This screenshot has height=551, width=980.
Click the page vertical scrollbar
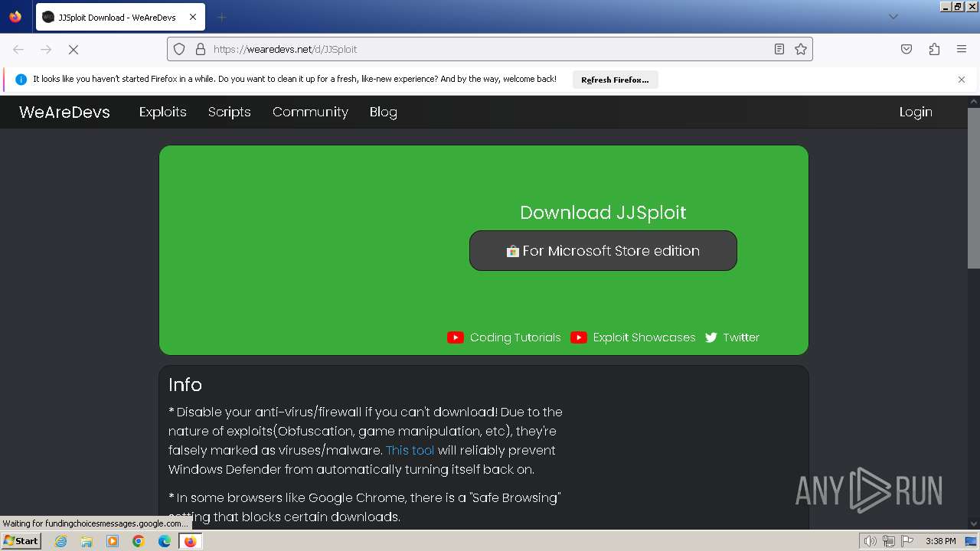coord(973,188)
